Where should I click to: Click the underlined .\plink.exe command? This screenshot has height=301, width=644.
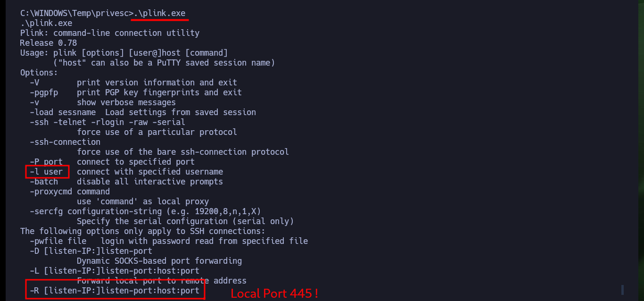point(159,13)
